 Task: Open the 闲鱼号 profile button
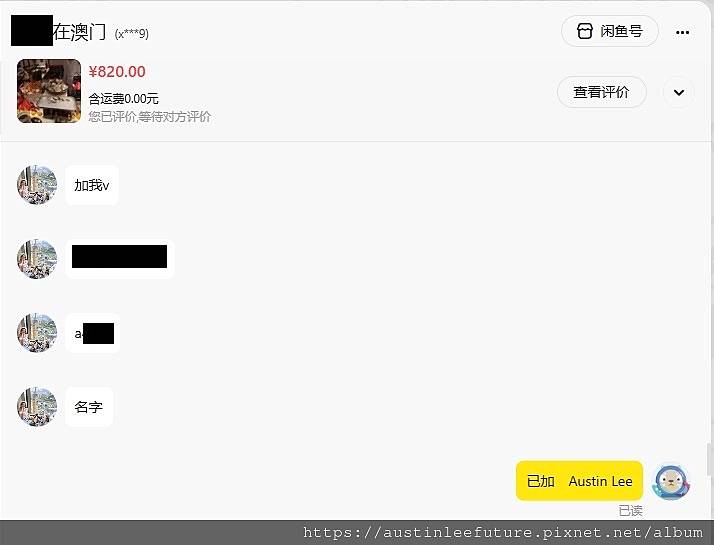pyautogui.click(x=609, y=31)
